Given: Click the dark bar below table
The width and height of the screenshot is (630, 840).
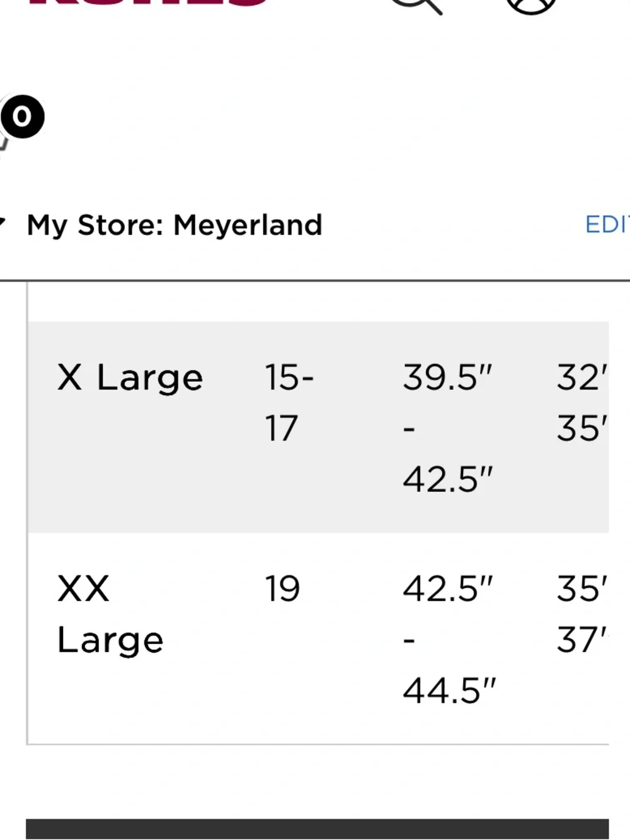Looking at the screenshot, I should [x=318, y=829].
